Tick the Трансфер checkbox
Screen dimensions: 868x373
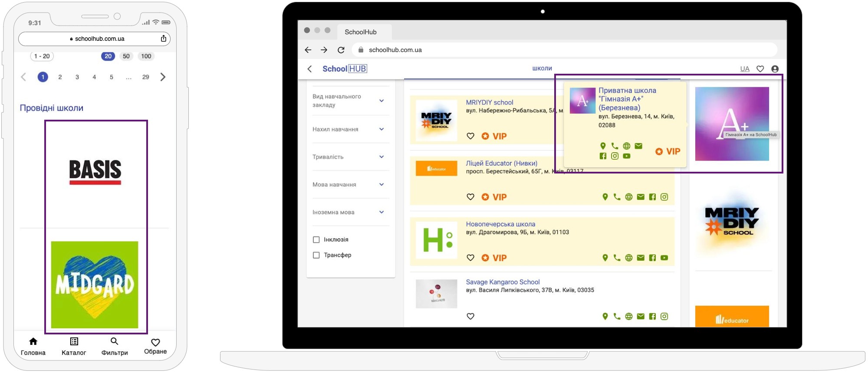click(316, 255)
